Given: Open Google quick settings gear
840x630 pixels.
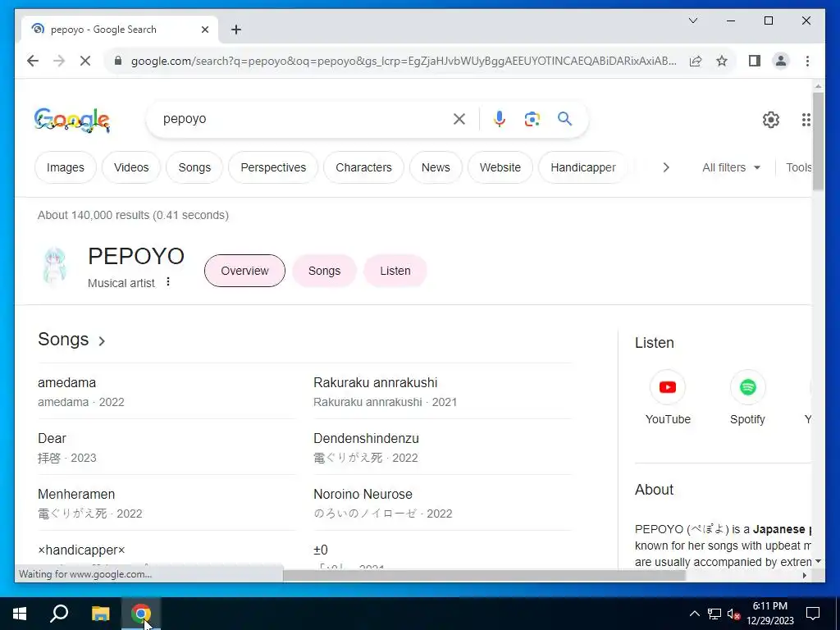Looking at the screenshot, I should click(x=771, y=120).
